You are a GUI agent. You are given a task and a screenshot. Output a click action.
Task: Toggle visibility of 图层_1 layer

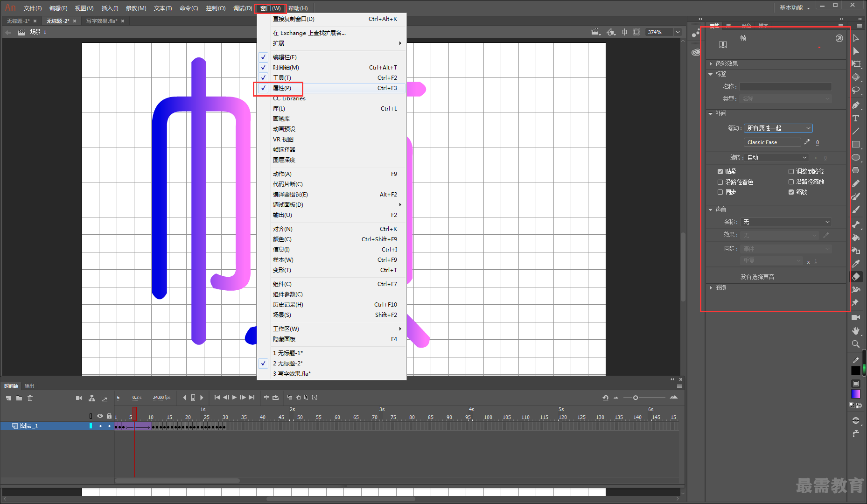(100, 426)
